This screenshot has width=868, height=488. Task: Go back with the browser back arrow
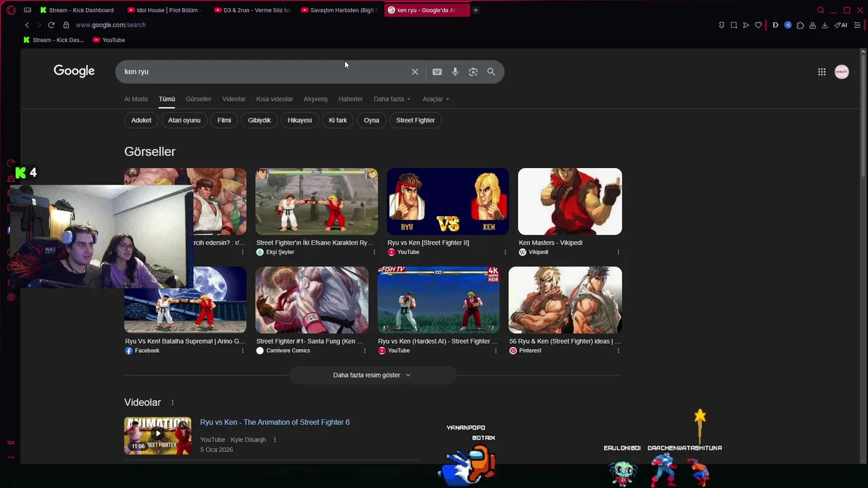[x=27, y=25]
